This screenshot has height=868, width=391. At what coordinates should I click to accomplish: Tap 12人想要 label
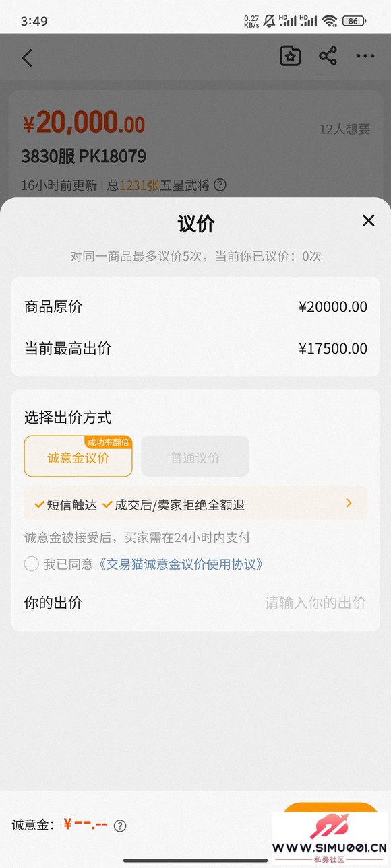pos(345,129)
